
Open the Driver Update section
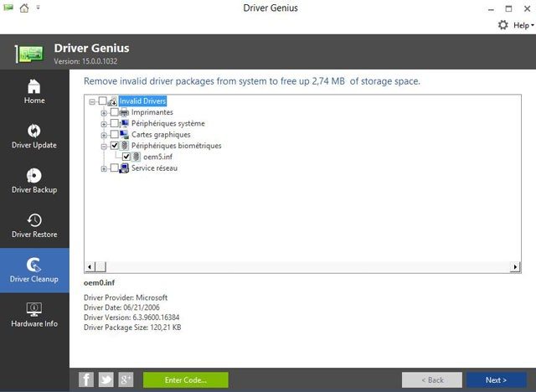point(34,137)
